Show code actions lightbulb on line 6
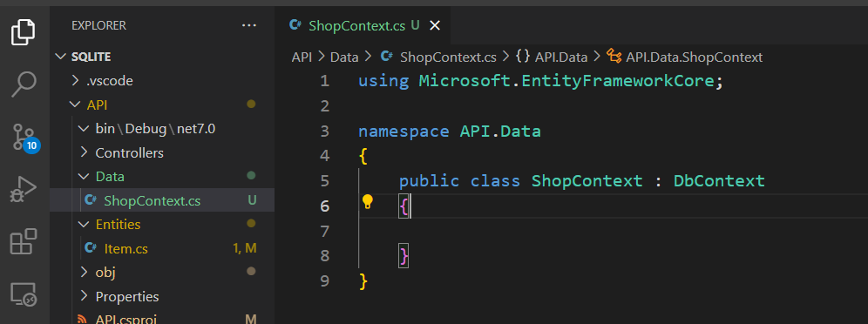Screen dimensions: 868x324 point(368,201)
